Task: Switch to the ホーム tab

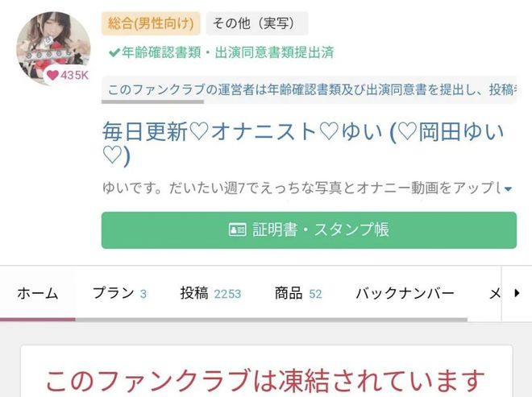Action: [38, 293]
